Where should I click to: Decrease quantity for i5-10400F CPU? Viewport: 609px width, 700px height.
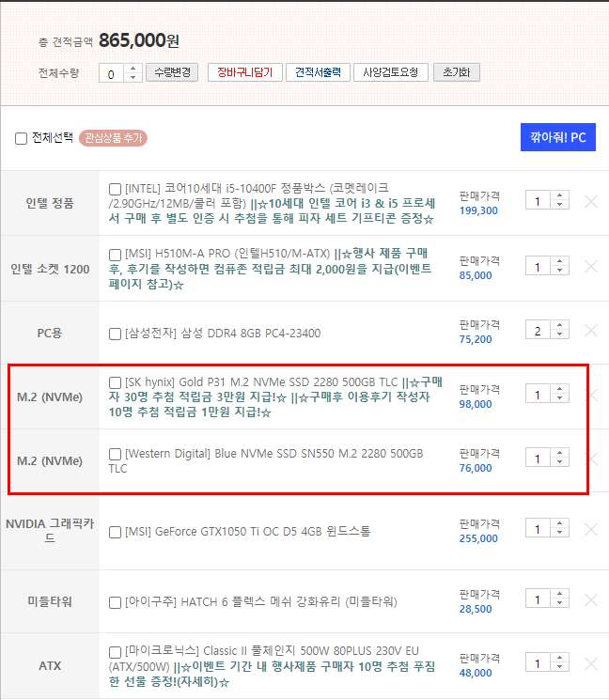coord(559,205)
